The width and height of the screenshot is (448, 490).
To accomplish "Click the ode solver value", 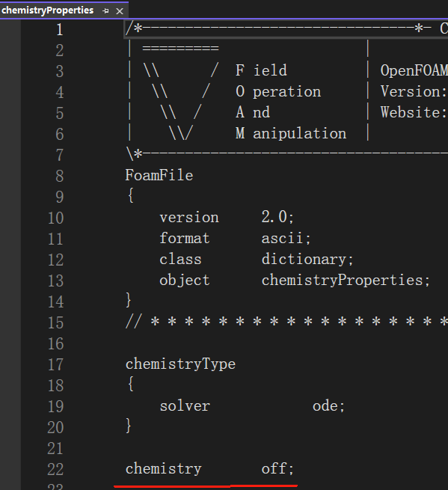I will click(328, 406).
